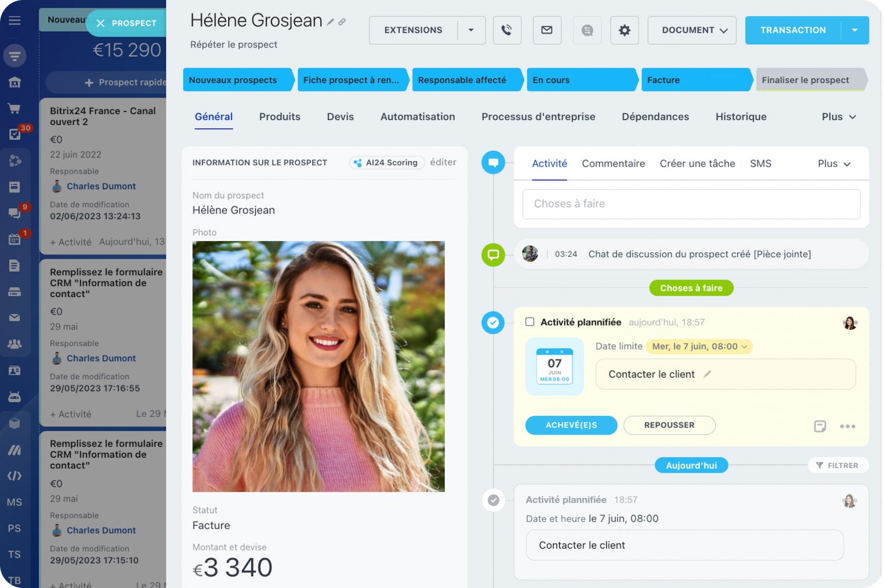Open the three-dots menu on planned activity
The width and height of the screenshot is (884, 588).
click(x=847, y=426)
